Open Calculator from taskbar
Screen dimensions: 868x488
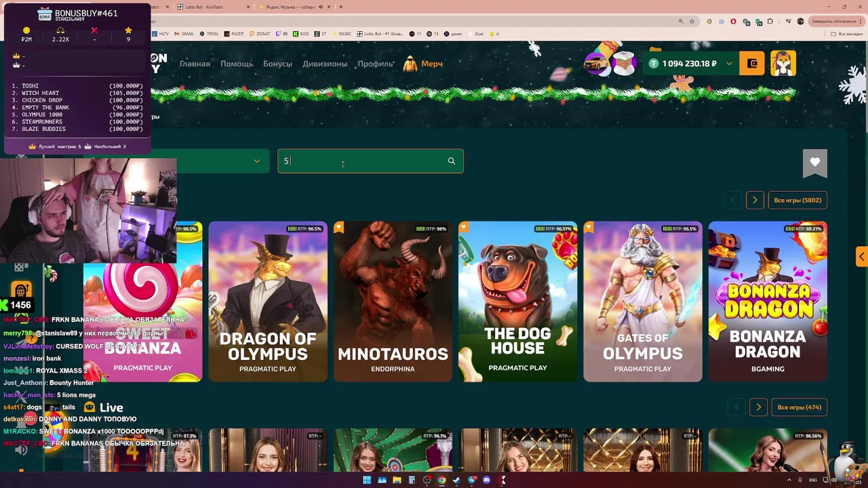[x=412, y=481]
